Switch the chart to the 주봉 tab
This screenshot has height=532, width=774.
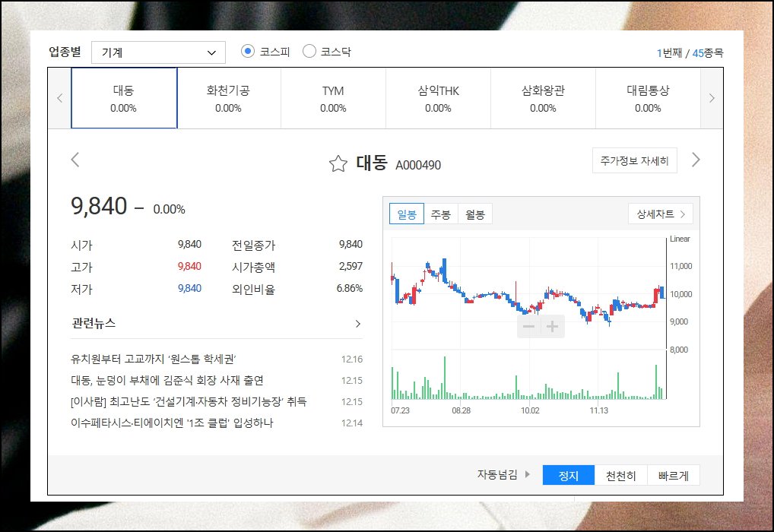pyautogui.click(x=441, y=214)
